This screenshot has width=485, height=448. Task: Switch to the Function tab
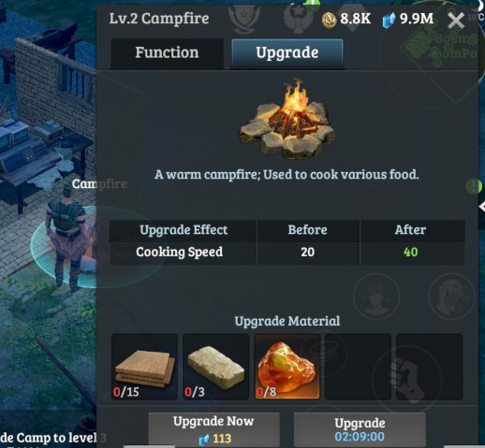tap(167, 53)
